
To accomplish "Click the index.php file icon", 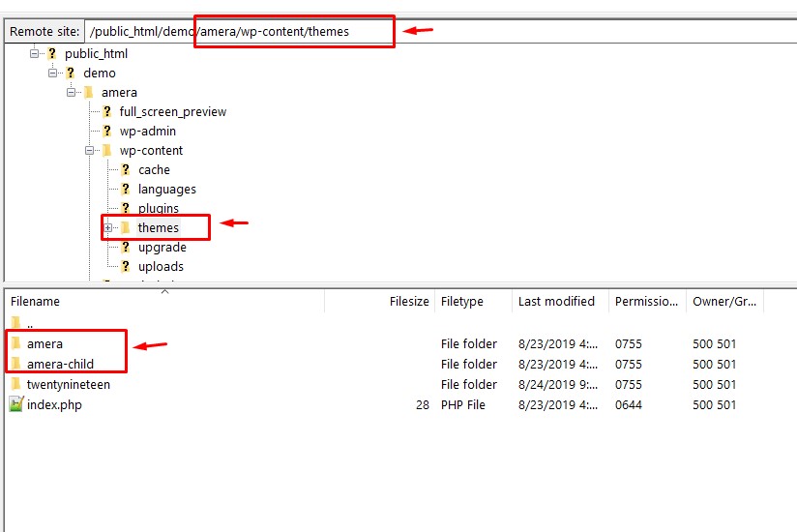I will [x=15, y=405].
